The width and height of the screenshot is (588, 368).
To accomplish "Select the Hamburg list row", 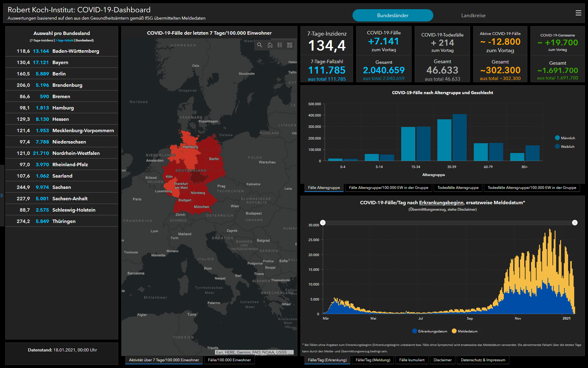I will 62,108.
